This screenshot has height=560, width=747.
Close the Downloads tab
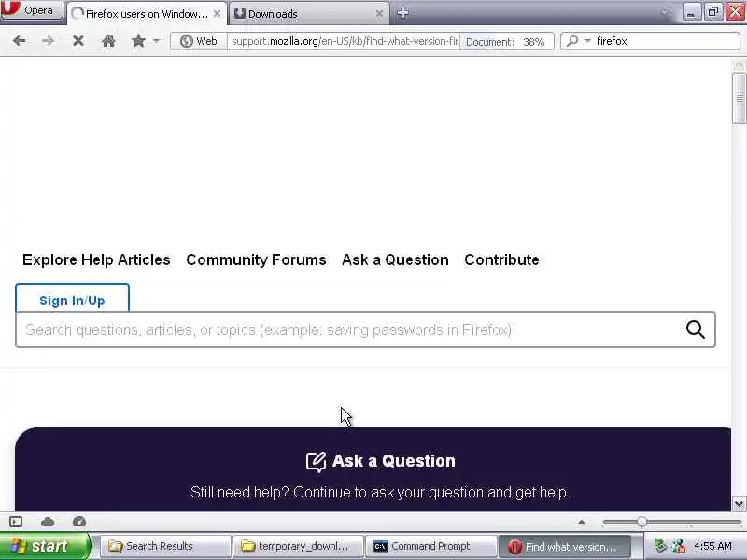[380, 14]
